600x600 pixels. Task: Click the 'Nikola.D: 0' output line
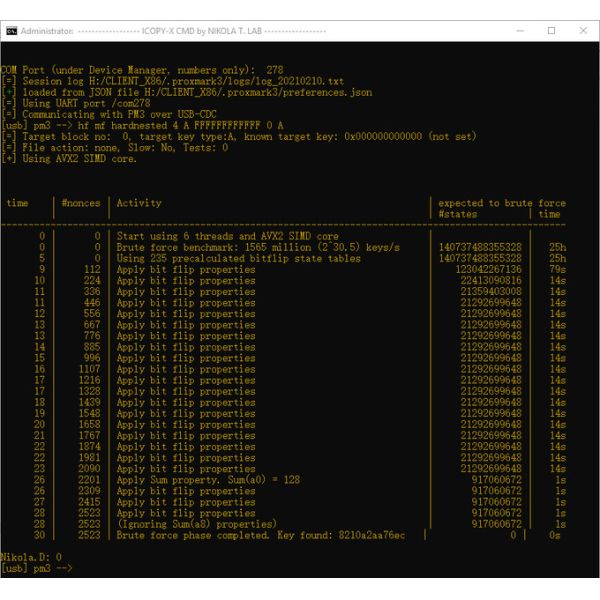[32, 557]
